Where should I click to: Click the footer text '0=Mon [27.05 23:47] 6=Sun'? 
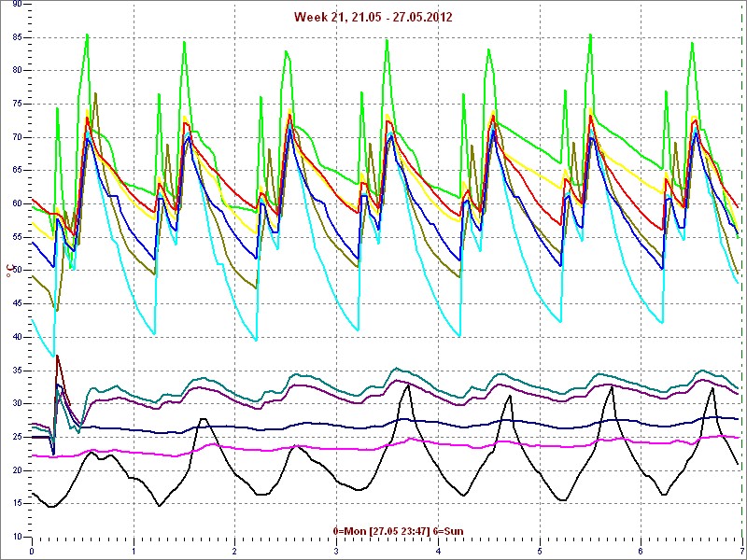coord(398,531)
